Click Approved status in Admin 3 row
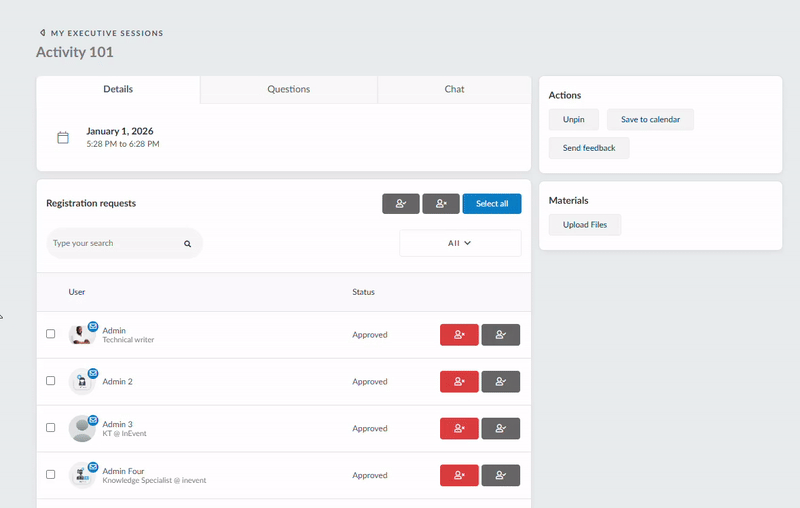Image resolution: width=800 pixels, height=508 pixels. (370, 429)
